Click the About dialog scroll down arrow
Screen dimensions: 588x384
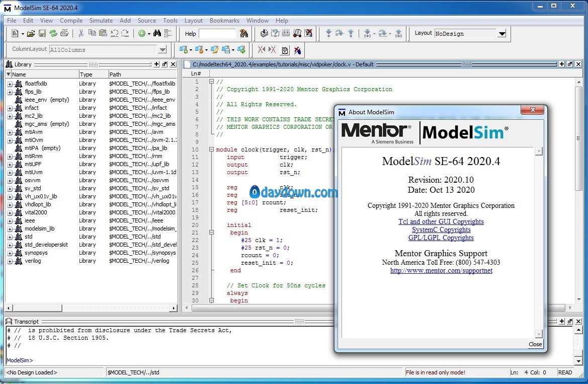point(539,334)
